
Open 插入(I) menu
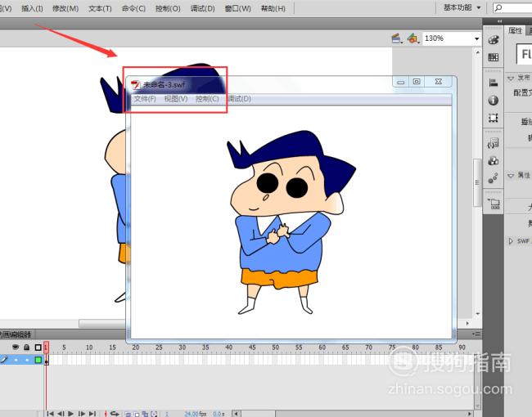(32, 9)
